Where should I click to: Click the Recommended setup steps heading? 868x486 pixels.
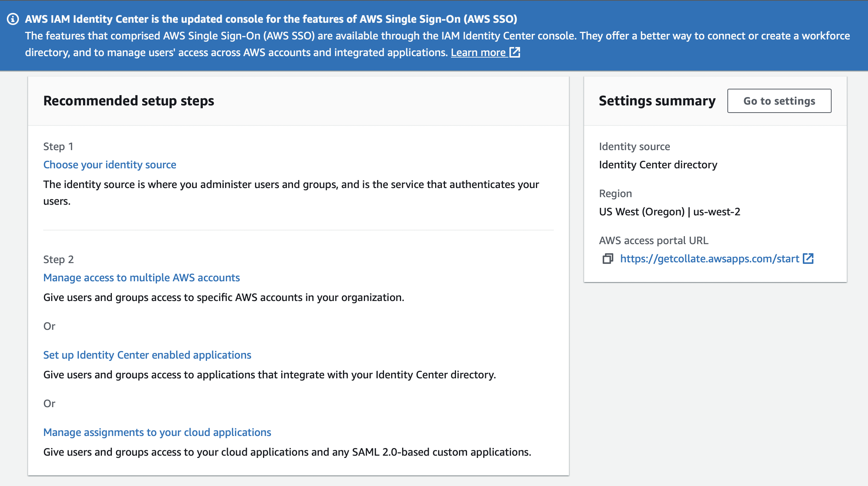click(x=128, y=101)
